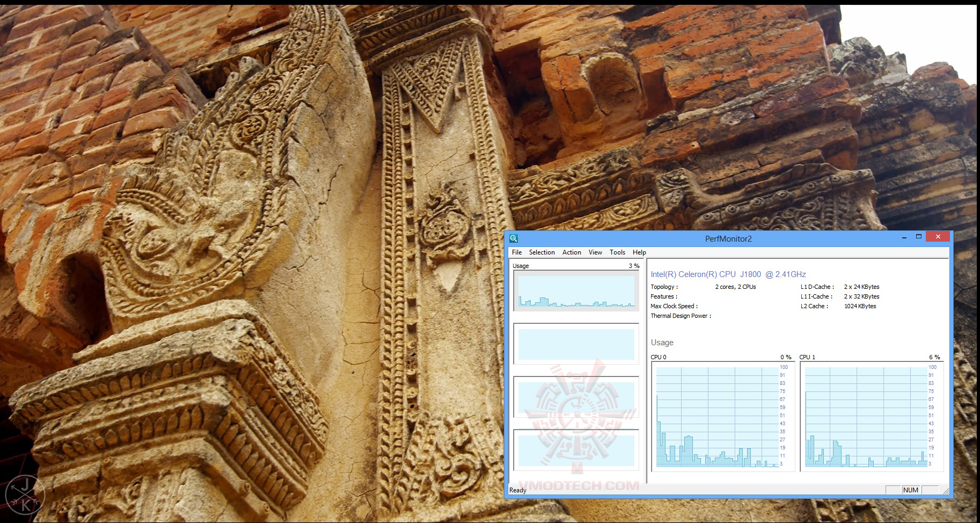Click the "Features :" label
This screenshot has width=980, height=523.
click(x=664, y=296)
